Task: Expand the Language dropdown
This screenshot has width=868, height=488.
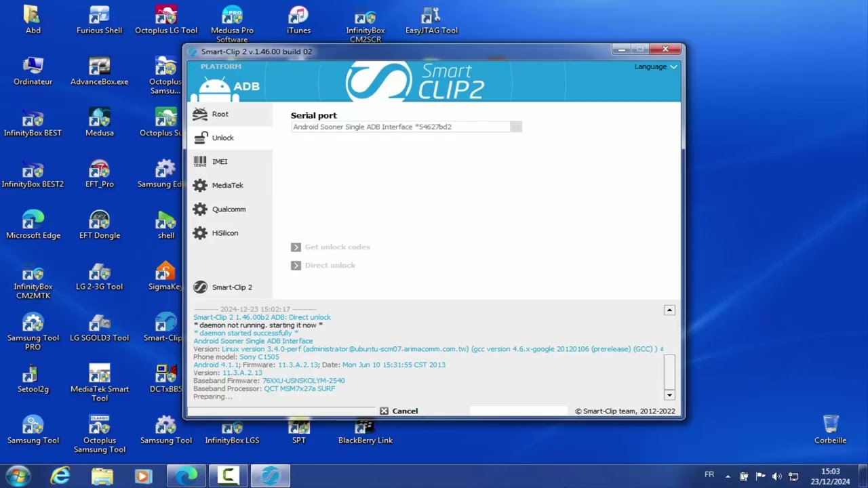Action: [656, 66]
